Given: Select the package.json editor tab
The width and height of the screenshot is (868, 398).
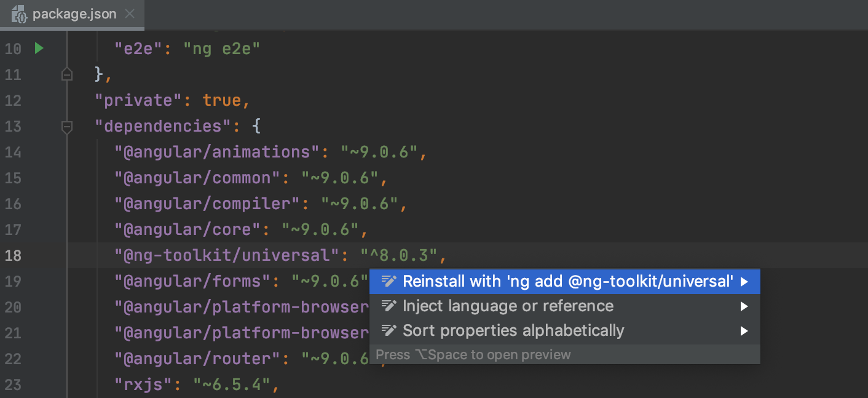Looking at the screenshot, I should (x=73, y=14).
